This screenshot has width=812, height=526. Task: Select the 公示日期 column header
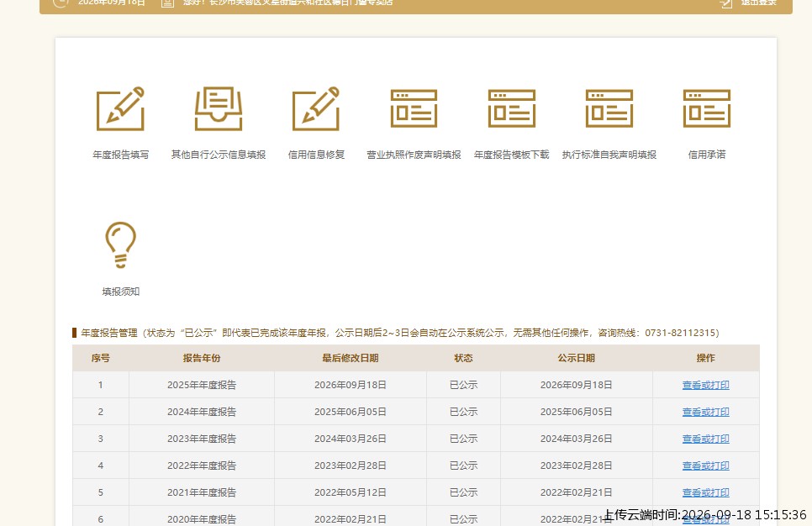click(577, 358)
